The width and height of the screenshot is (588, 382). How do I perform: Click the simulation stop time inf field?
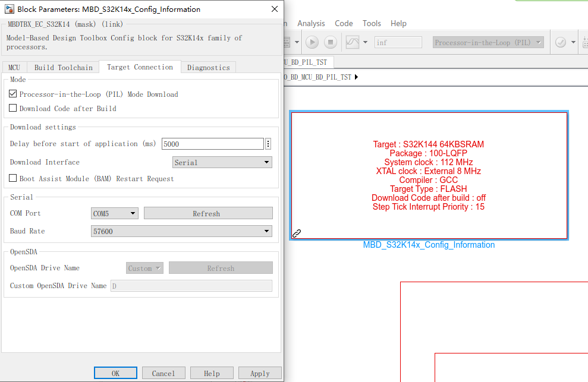[398, 42]
